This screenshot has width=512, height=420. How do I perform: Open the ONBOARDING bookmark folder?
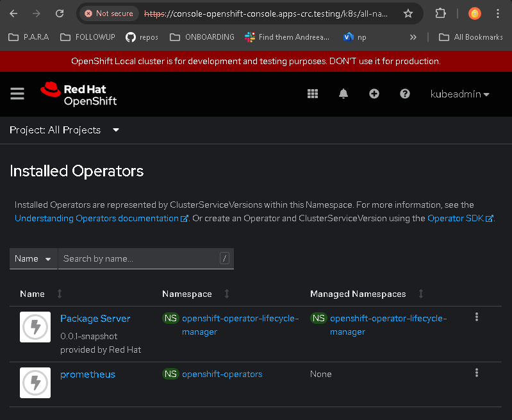pyautogui.click(x=202, y=37)
